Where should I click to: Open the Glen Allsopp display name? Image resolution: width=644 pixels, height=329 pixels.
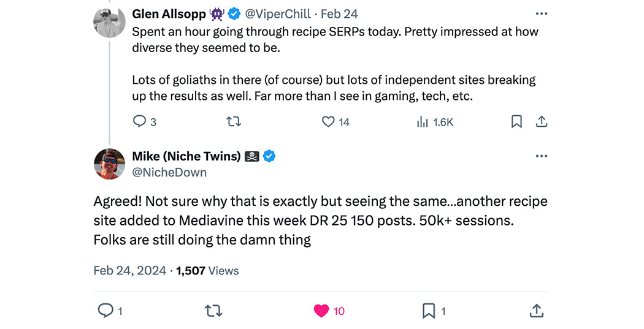tap(169, 14)
